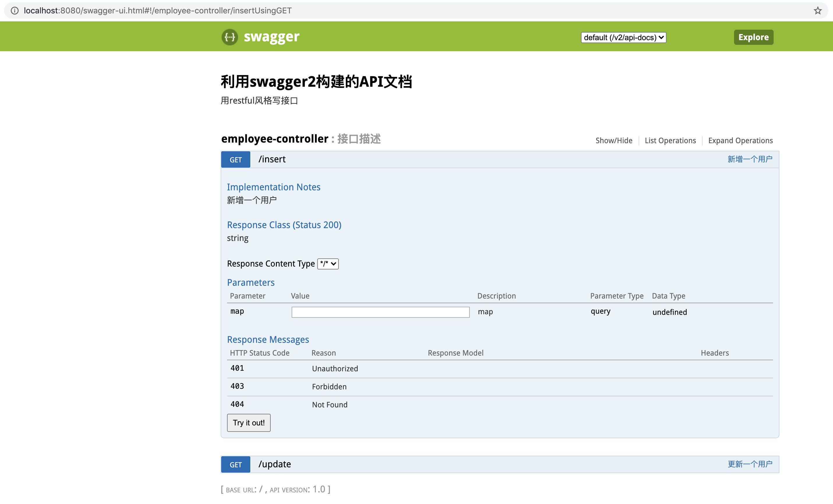The image size is (833, 504).
Task: View site info icon in address bar
Action: (15, 10)
